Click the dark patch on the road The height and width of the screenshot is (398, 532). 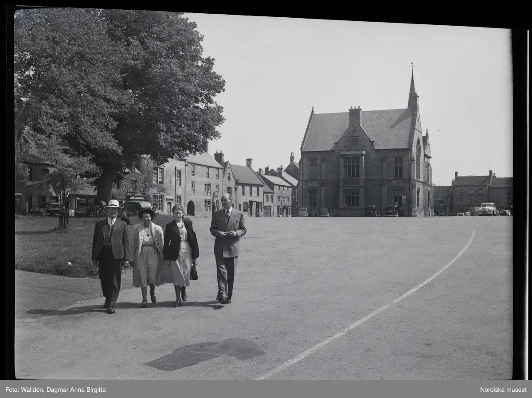(206, 352)
